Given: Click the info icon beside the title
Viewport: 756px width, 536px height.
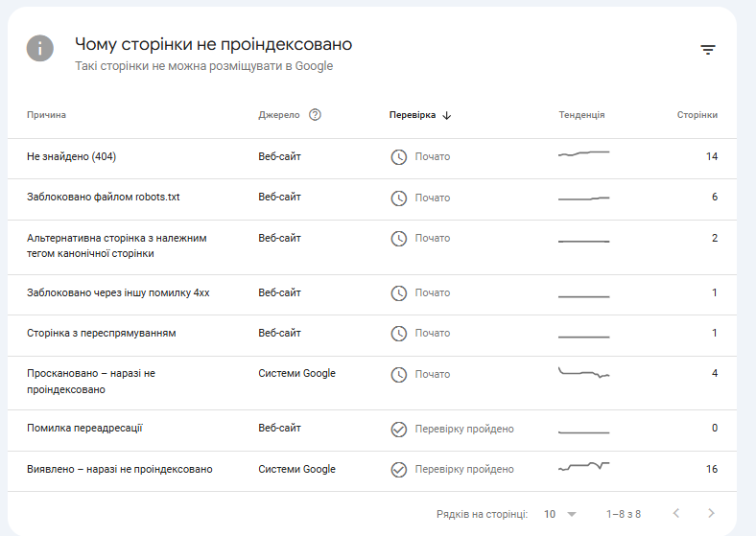Looking at the screenshot, I should pos(40,48).
